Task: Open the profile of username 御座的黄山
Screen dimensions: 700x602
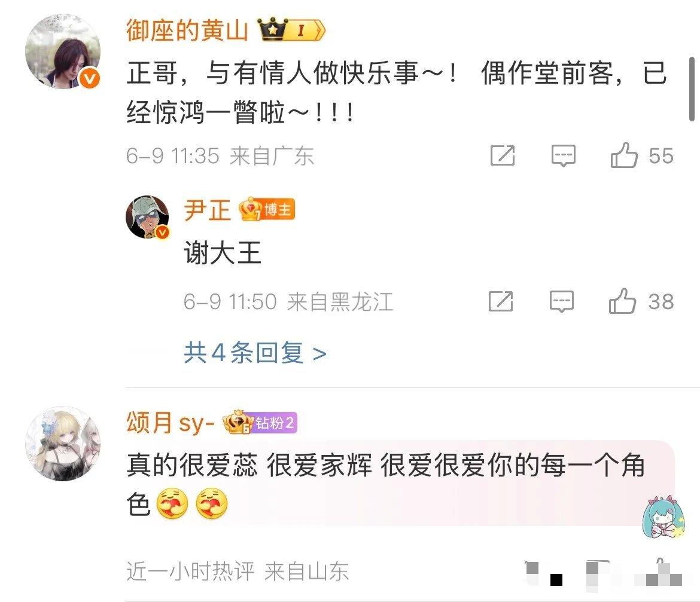Action: pyautogui.click(x=187, y=30)
